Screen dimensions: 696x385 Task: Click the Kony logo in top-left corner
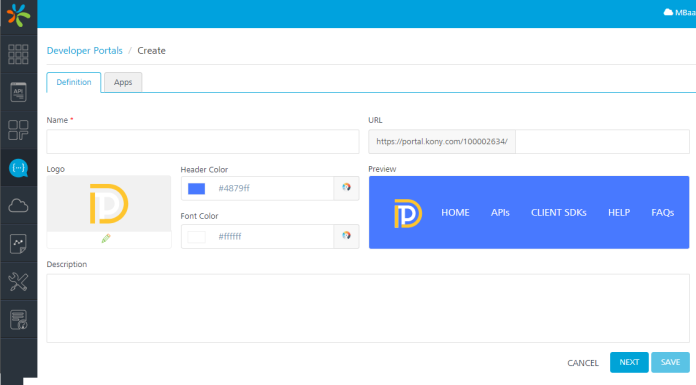click(x=18, y=16)
